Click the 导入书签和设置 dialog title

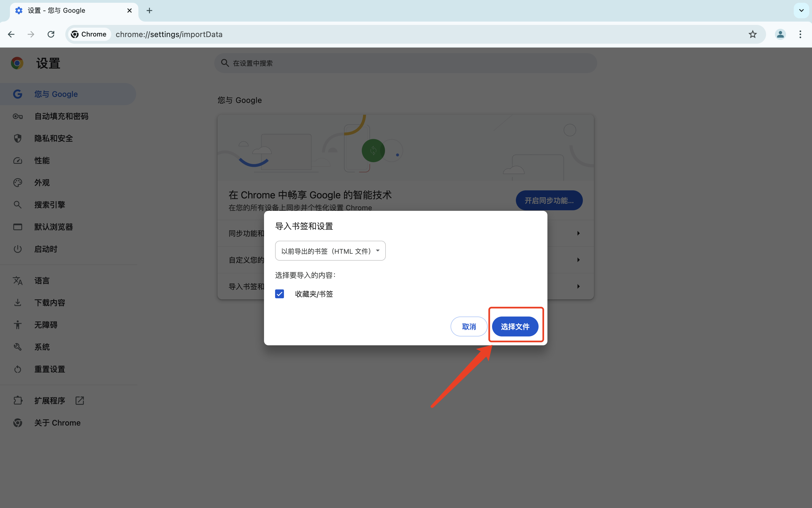[304, 226]
